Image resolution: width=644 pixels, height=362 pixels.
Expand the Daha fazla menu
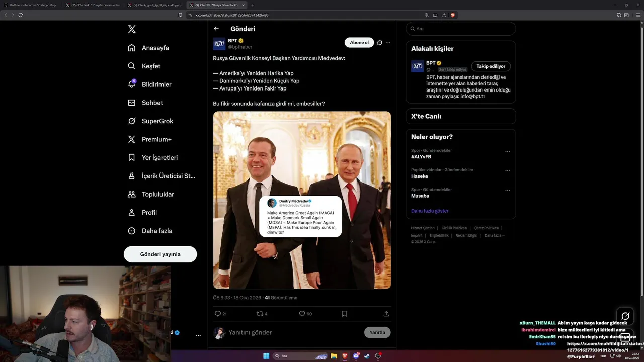(x=150, y=231)
